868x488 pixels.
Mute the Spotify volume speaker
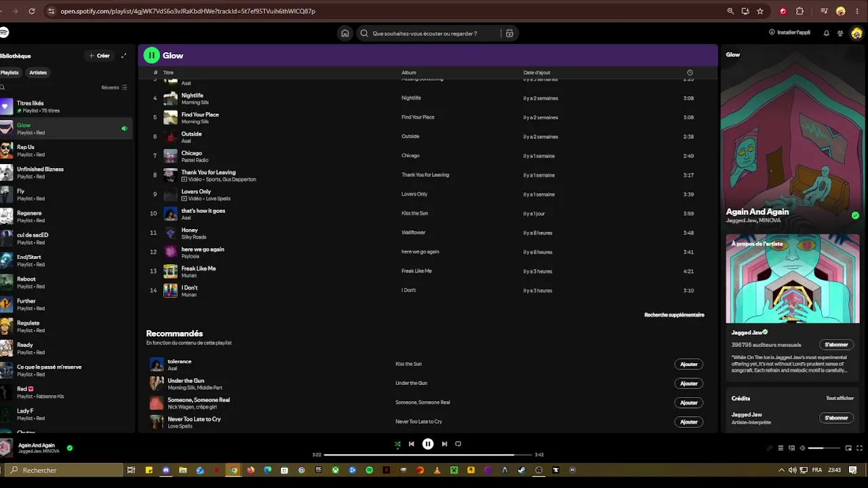[802, 448]
